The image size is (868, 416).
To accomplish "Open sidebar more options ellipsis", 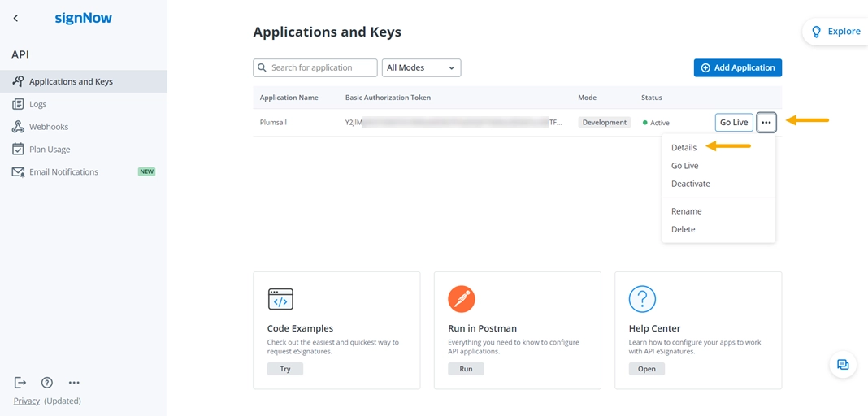I will [74, 382].
